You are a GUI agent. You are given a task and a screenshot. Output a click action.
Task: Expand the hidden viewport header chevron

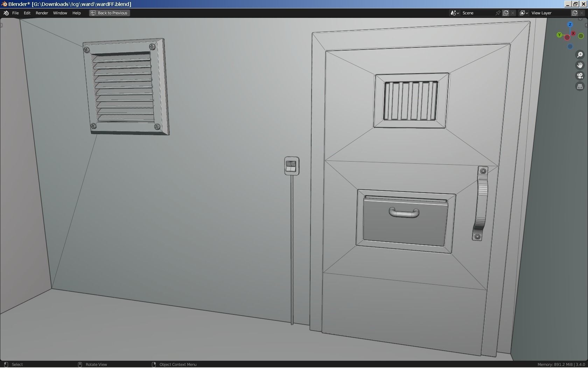[581, 19]
